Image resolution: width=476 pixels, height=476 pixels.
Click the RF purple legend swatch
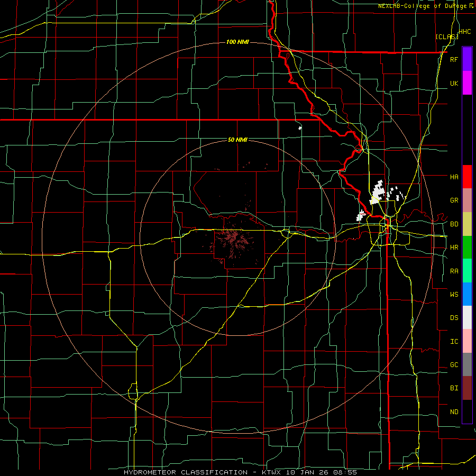click(x=467, y=59)
